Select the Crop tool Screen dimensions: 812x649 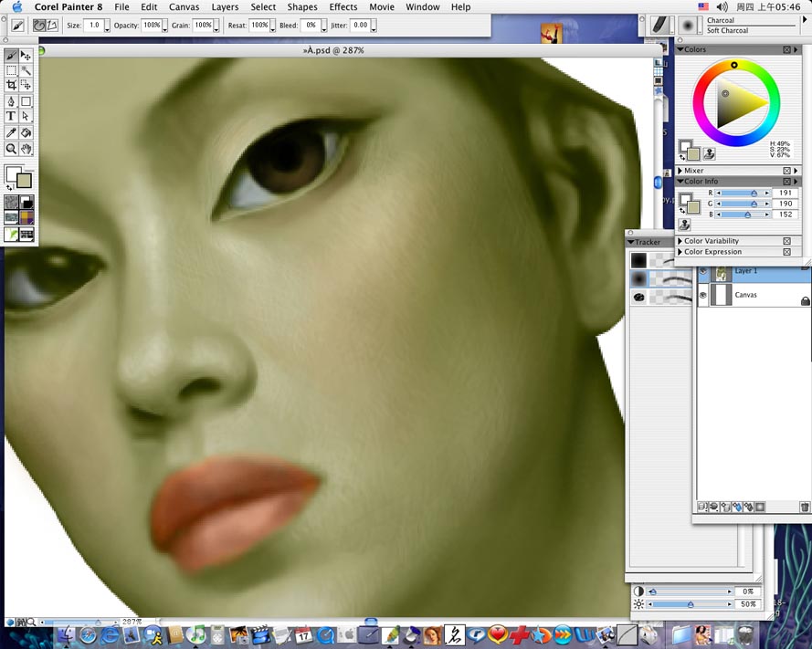point(11,85)
